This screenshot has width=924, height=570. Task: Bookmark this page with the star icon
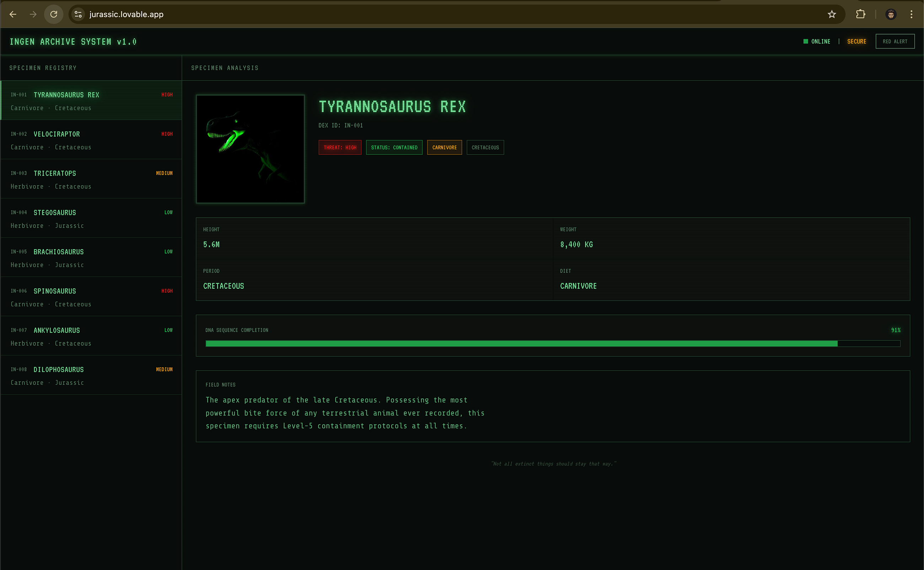[x=832, y=14]
